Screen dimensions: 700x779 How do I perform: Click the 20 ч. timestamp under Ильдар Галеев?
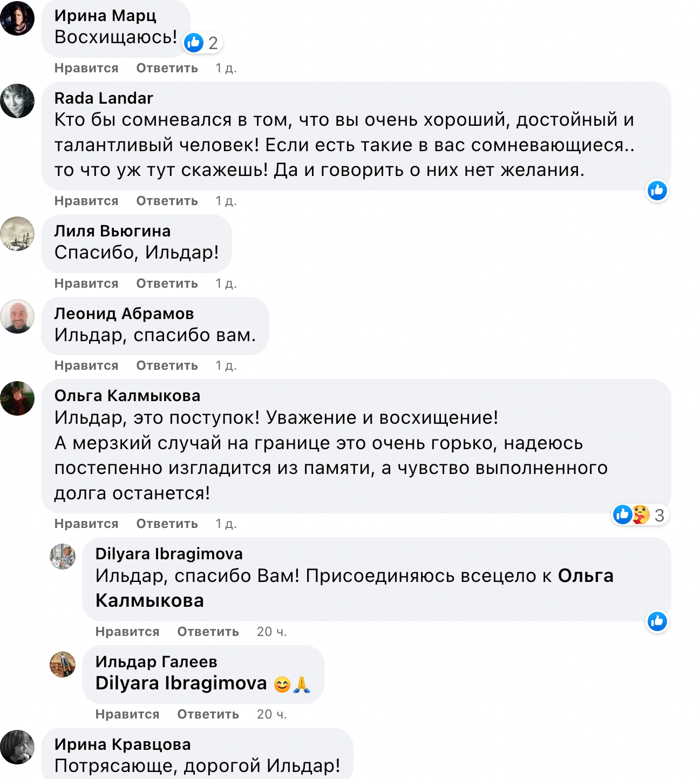coord(271,714)
